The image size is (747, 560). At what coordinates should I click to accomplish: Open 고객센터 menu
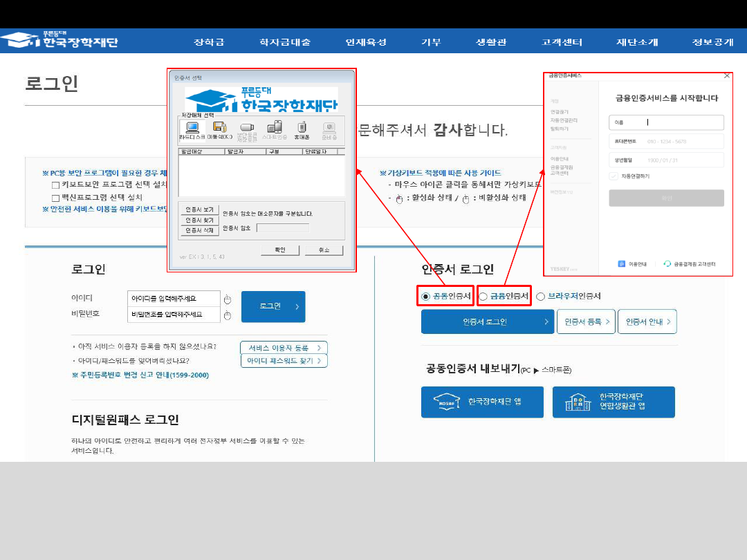point(562,42)
